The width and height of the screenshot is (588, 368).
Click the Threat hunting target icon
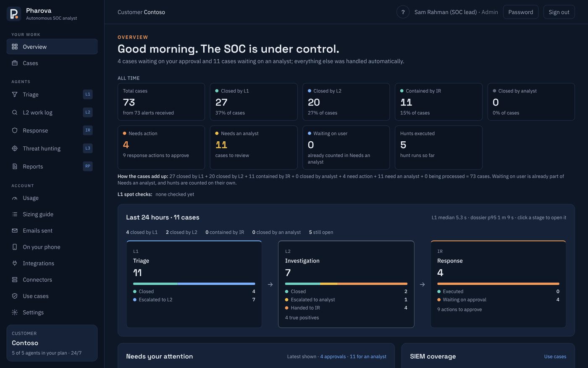[15, 148]
